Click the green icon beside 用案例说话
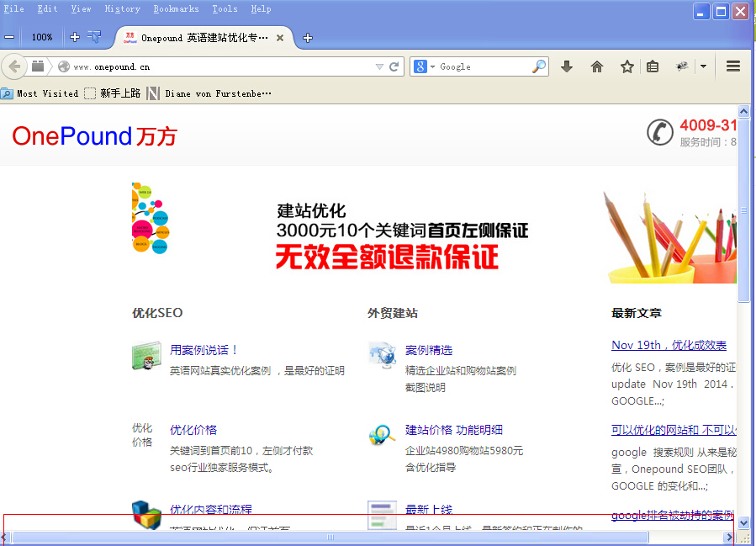756x546 pixels. pos(146,356)
